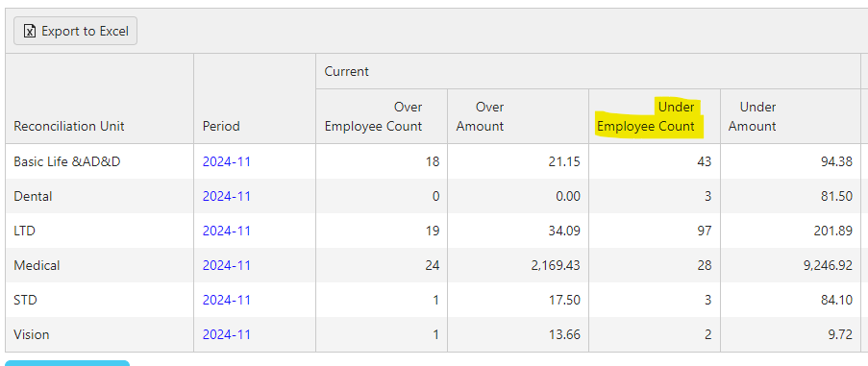Open the 2024-11 period link for STD
The image size is (868, 366).
pyautogui.click(x=227, y=300)
